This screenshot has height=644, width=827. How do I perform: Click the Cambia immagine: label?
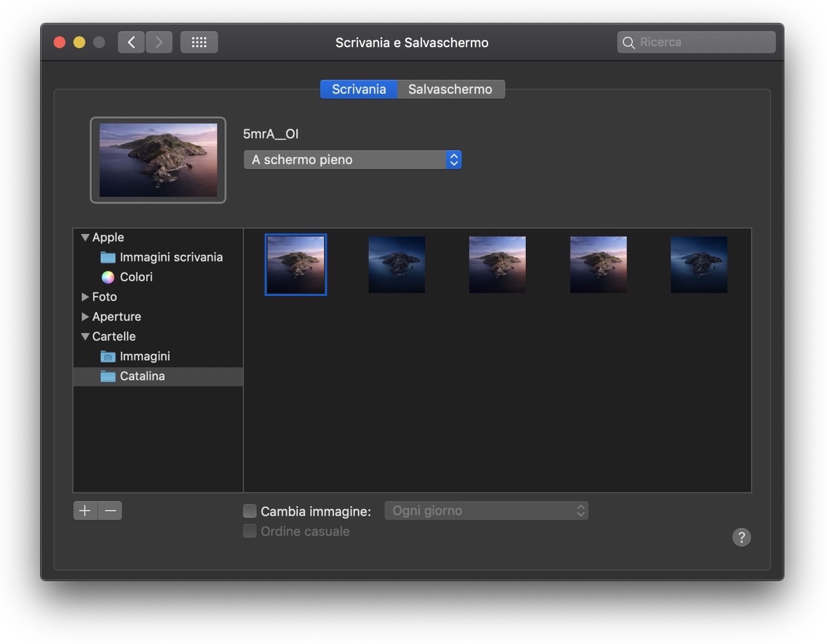(316, 511)
